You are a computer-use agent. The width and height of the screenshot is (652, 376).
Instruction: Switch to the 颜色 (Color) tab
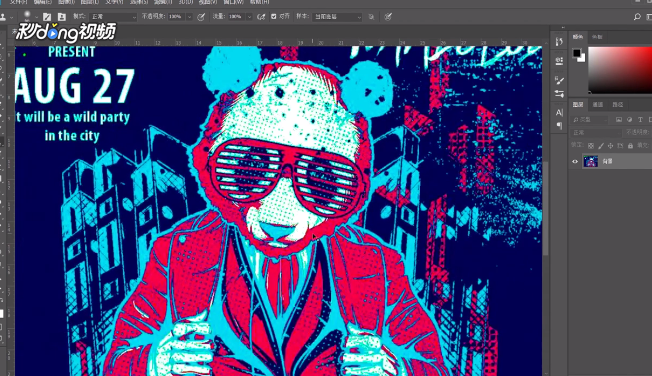click(578, 37)
